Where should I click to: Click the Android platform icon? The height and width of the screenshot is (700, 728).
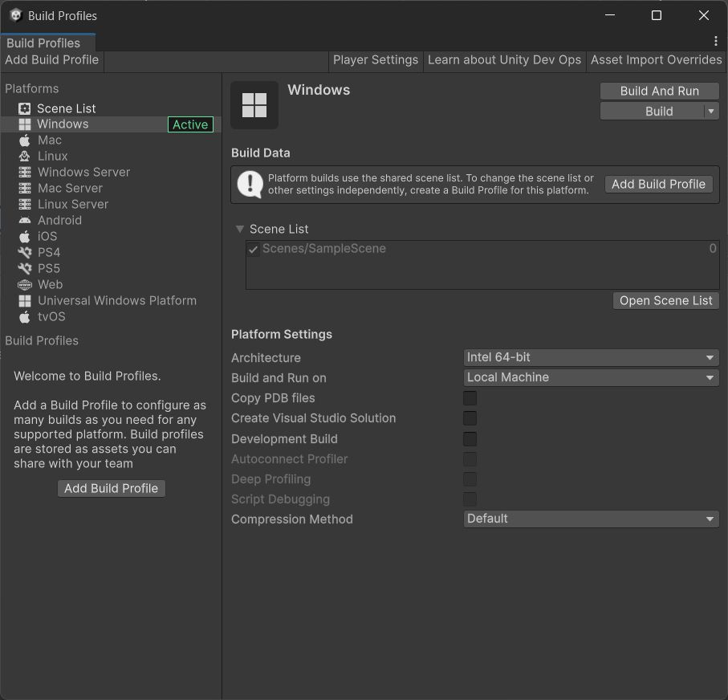click(x=25, y=220)
